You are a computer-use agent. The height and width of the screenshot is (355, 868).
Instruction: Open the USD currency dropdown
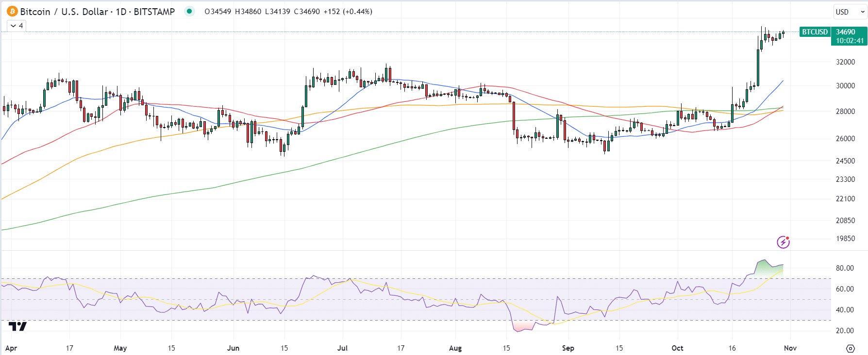point(850,12)
